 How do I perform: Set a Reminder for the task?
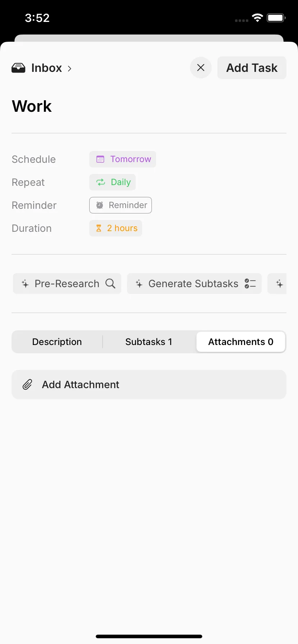point(121,205)
